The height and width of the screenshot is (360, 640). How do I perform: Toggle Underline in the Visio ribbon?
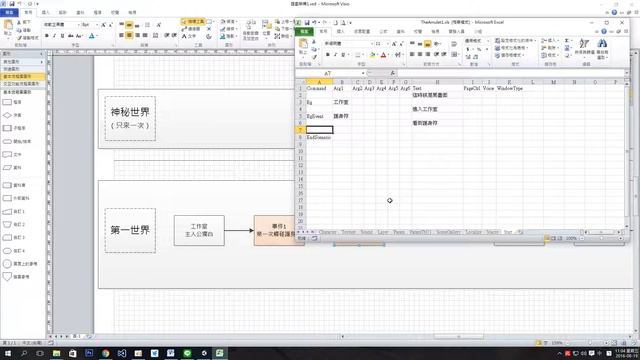click(62, 36)
